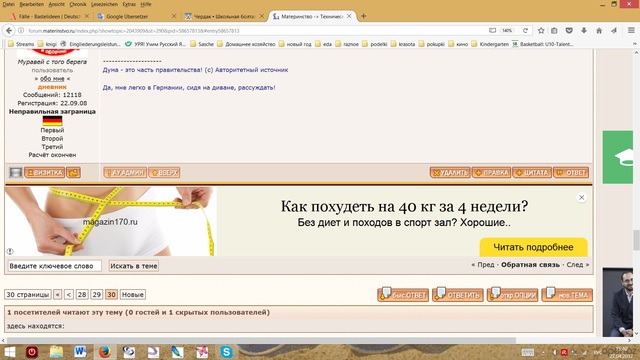
Task: Go to the home page icon
Action: click(x=599, y=31)
